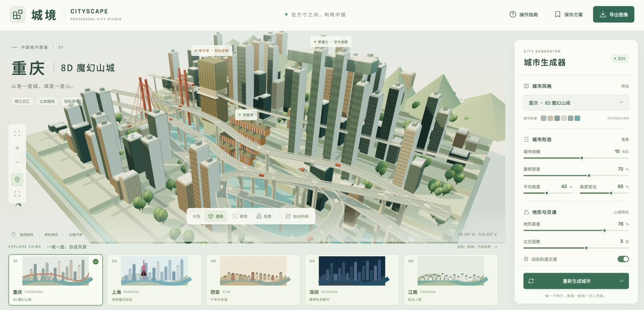Viewport: 644px width, 310px height.
Task: Switch to the 透视 perspective view
Action: coord(215,217)
